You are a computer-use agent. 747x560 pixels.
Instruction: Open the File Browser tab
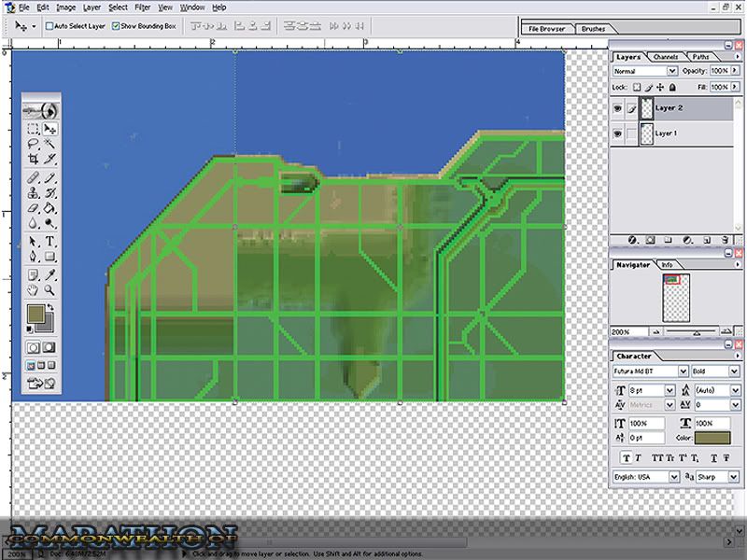pyautogui.click(x=546, y=29)
